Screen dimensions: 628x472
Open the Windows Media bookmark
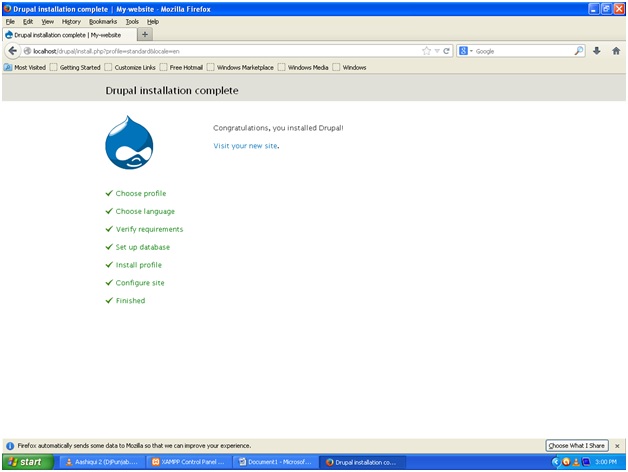click(x=303, y=67)
